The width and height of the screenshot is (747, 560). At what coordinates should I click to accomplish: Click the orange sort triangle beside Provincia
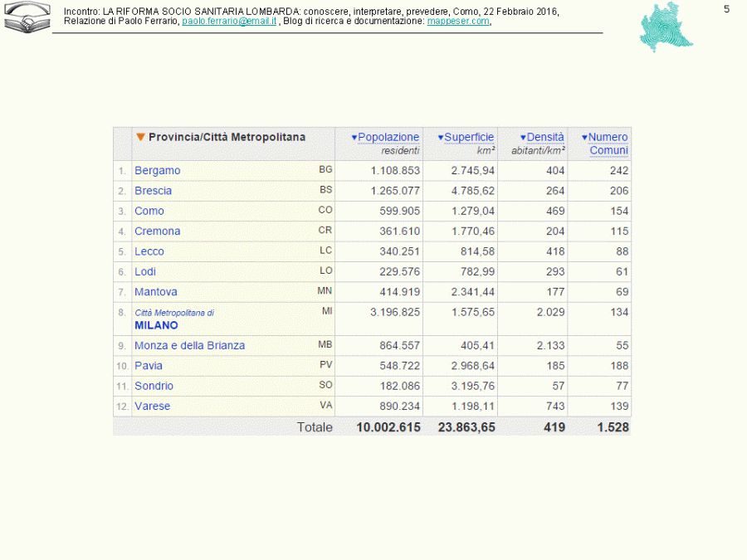141,137
